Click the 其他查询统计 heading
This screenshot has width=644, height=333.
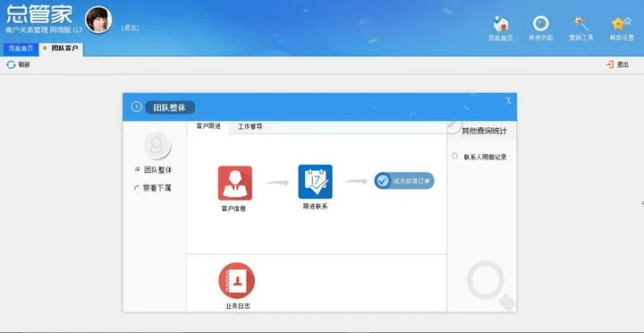coord(484,132)
